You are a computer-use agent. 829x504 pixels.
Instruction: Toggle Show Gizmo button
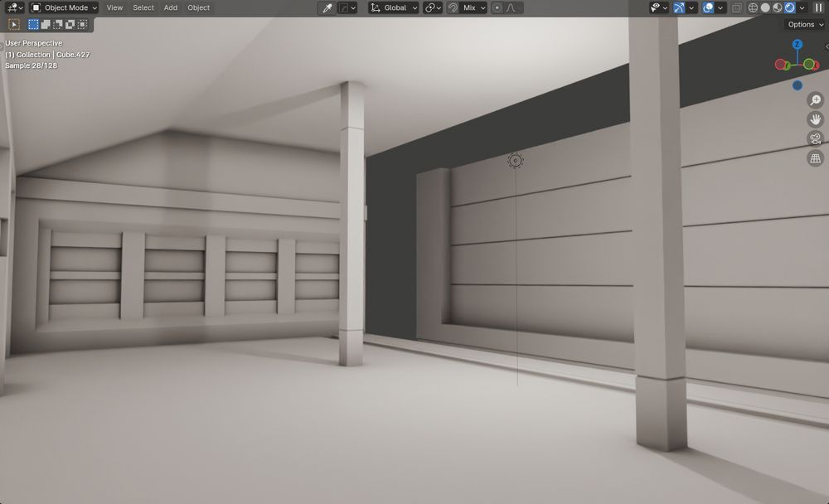(680, 7)
